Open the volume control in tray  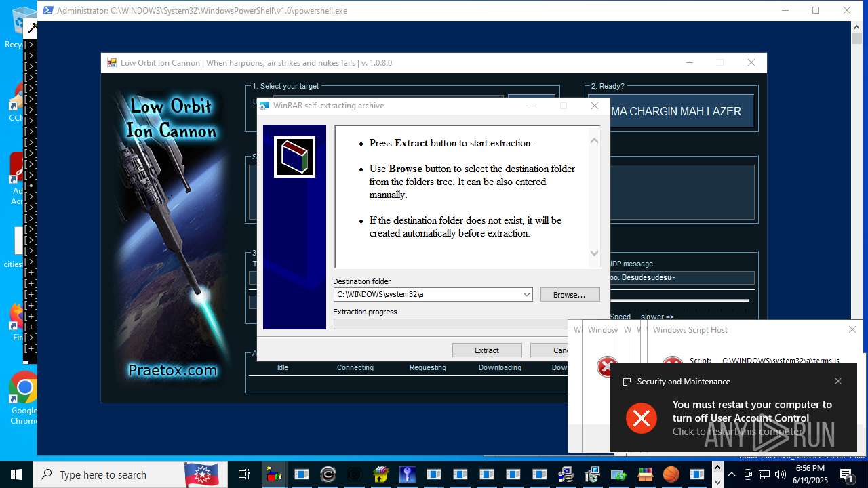click(782, 474)
